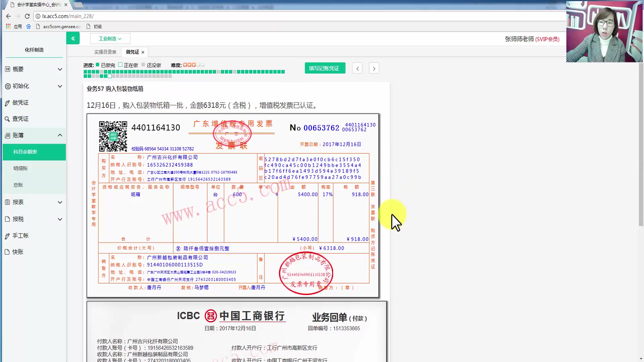Image resolution: width=644 pixels, height=362 pixels.
Task: Click 化纤制造 sidebar heading
Action: (x=34, y=50)
